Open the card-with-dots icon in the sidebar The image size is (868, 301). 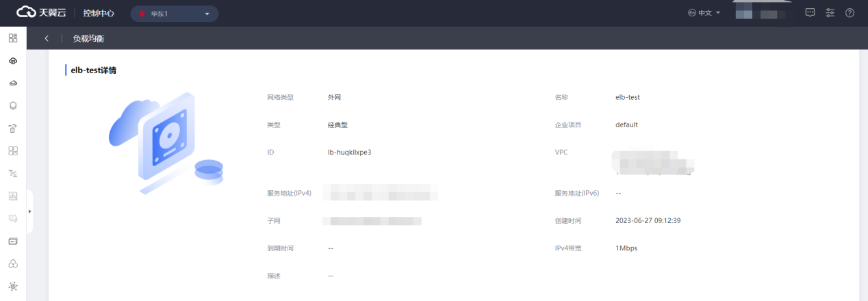[x=13, y=241]
